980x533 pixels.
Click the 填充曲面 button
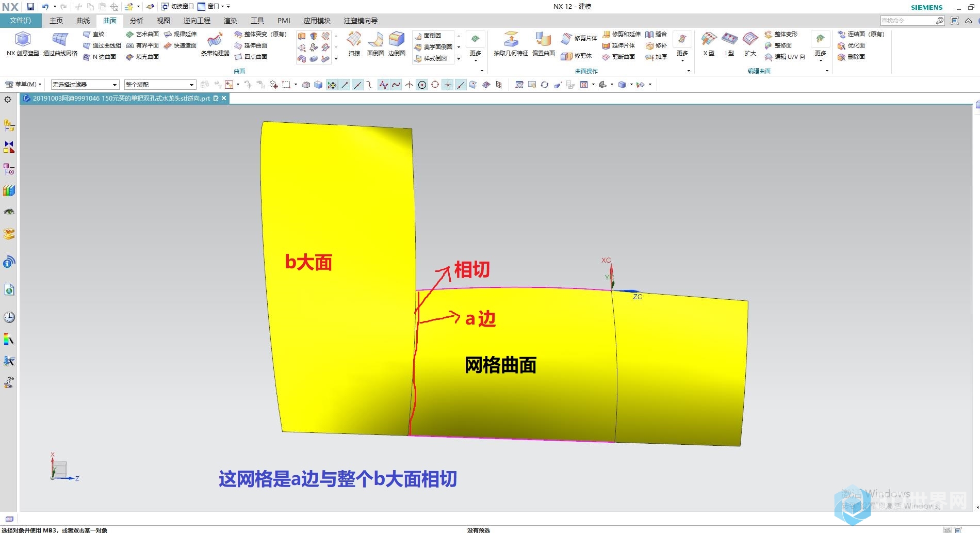click(x=142, y=57)
